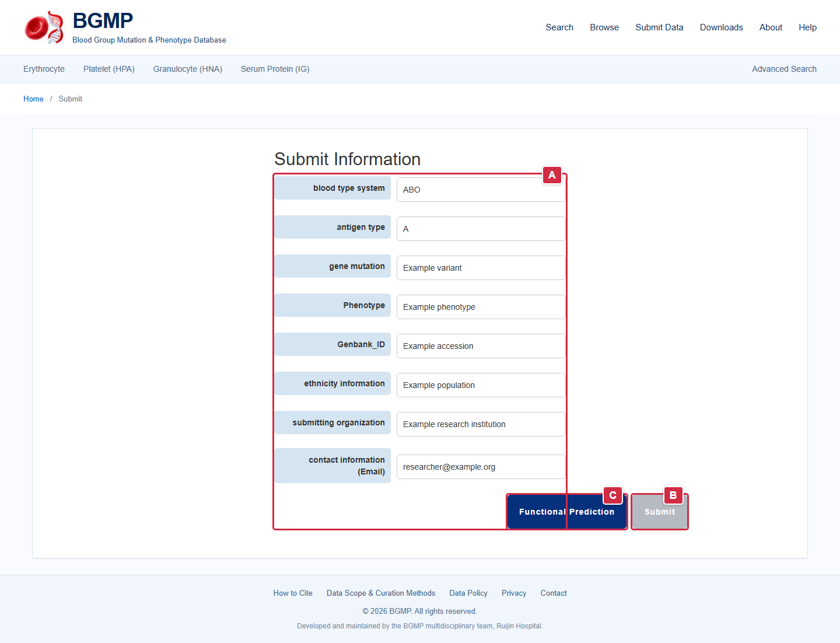Open Data Scope & Curation Methods link
Screen dimensions: 840x643
tap(381, 593)
